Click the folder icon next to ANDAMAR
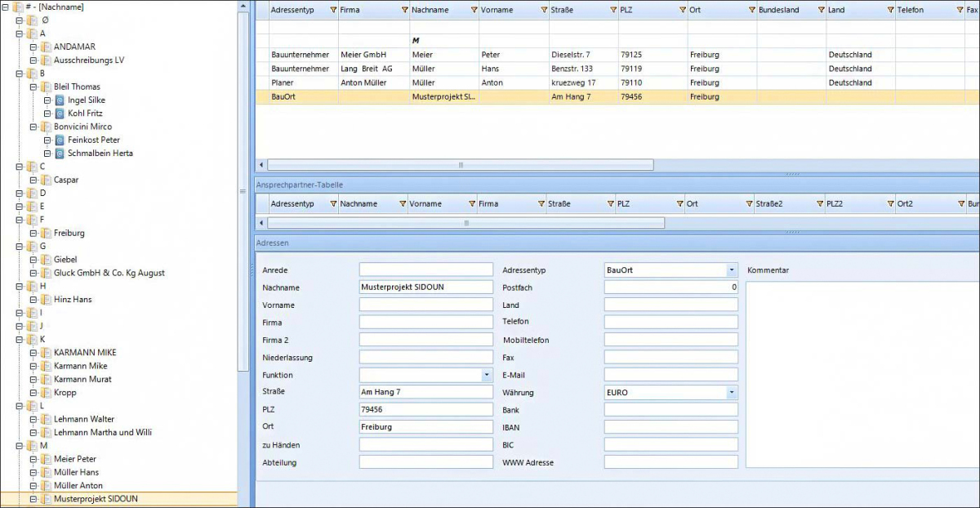 (x=46, y=47)
